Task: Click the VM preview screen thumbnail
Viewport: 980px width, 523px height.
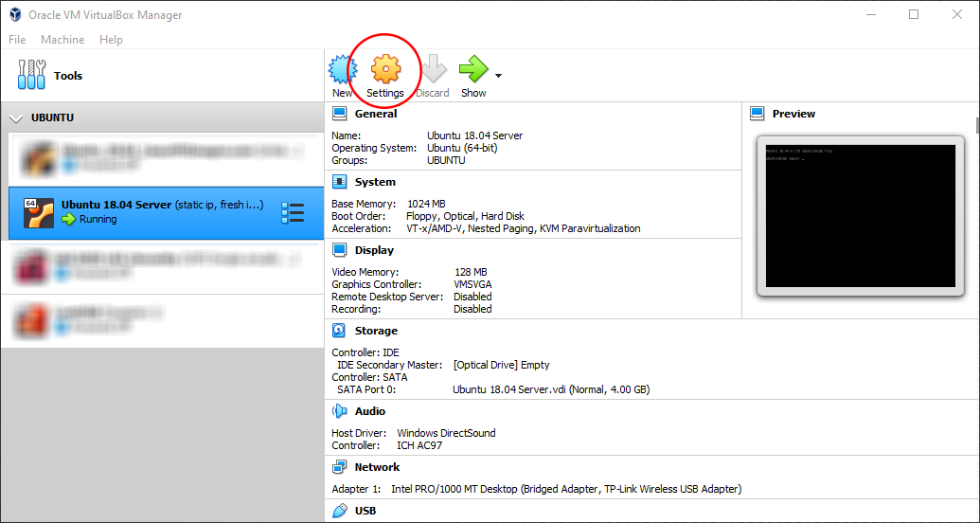Action: (861, 216)
